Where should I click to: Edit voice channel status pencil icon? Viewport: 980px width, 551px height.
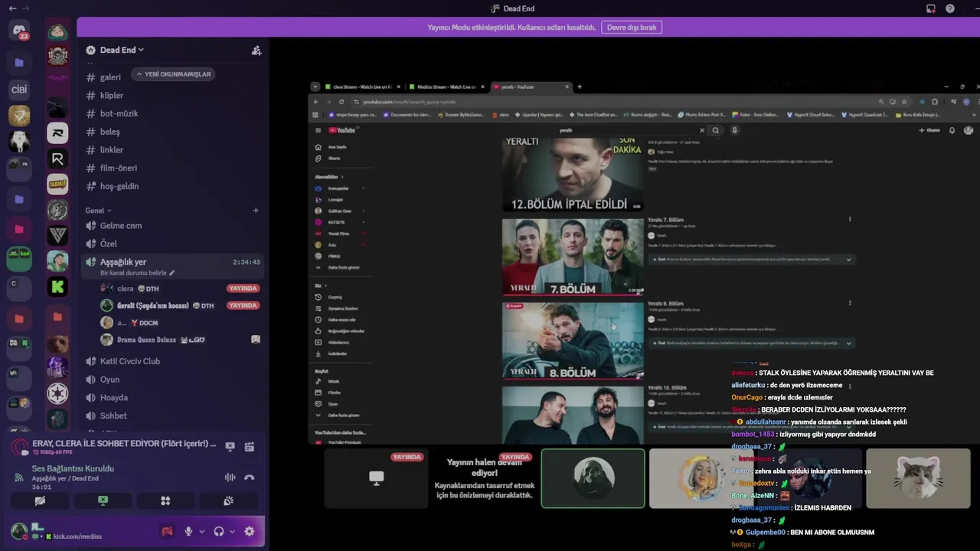coord(171,273)
